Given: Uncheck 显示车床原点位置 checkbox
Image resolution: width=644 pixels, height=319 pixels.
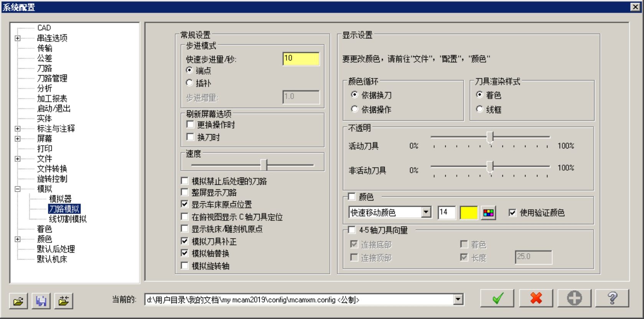Looking at the screenshot, I should [x=184, y=204].
